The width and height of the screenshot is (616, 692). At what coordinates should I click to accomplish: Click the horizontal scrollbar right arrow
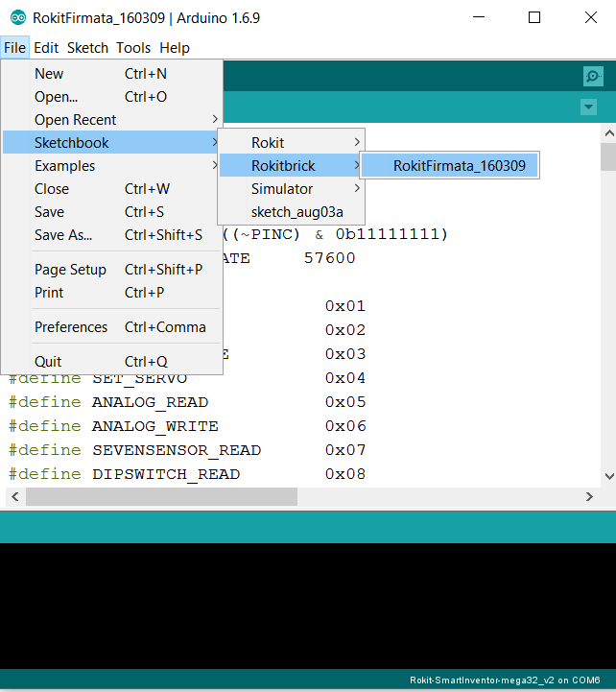589,497
